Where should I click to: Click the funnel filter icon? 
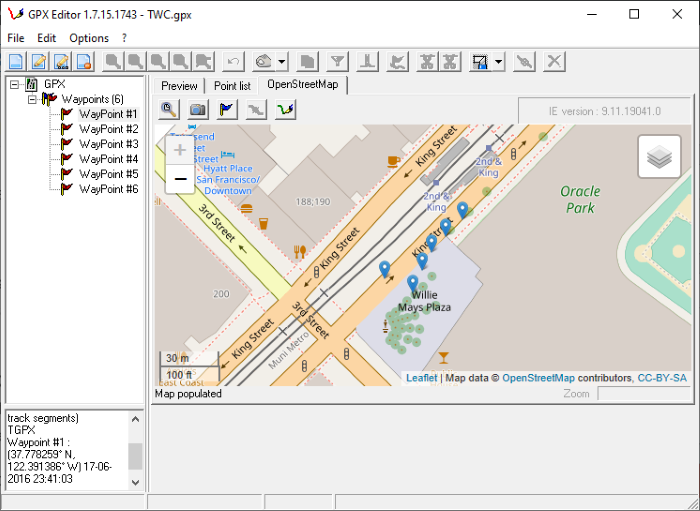338,61
